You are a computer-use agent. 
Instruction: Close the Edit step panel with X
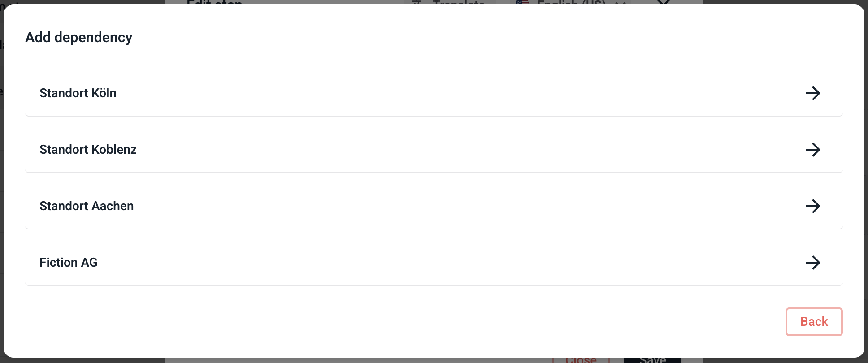tap(663, 2)
